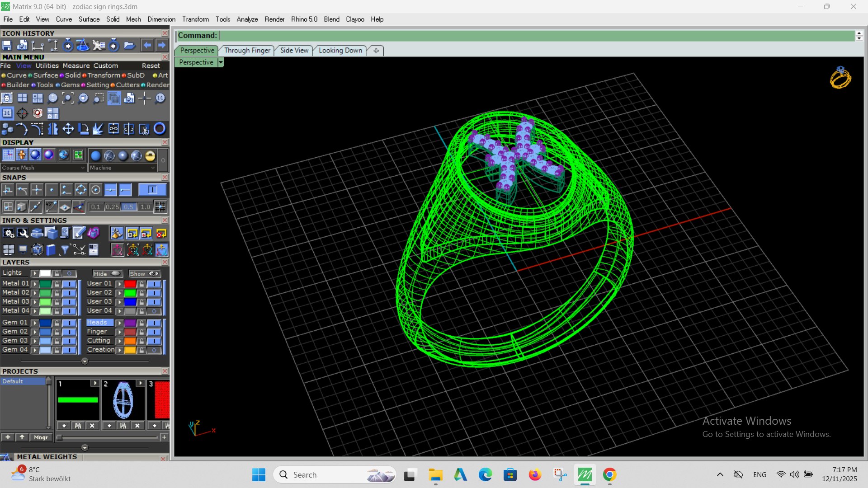Click the wireframe grid display icon
This screenshot has width=868, height=488.
(x=8, y=155)
